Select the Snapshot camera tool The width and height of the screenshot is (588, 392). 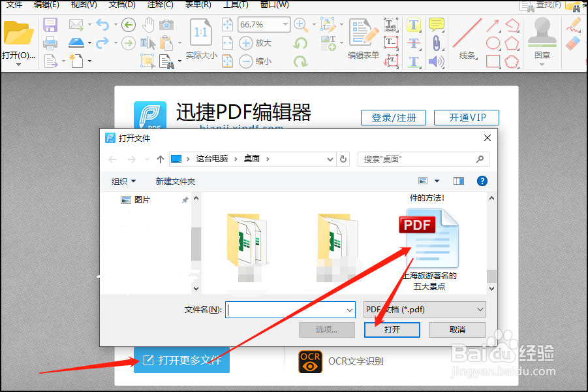tap(166, 25)
